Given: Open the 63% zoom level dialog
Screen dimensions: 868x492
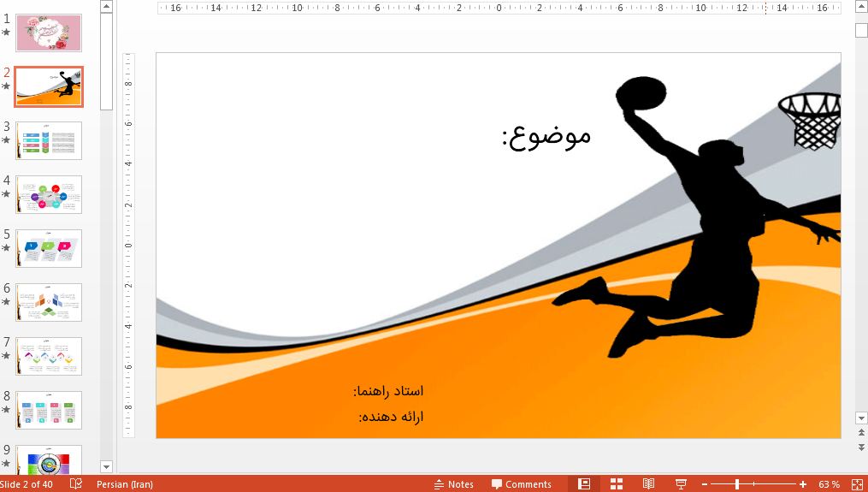Looking at the screenshot, I should click(829, 484).
